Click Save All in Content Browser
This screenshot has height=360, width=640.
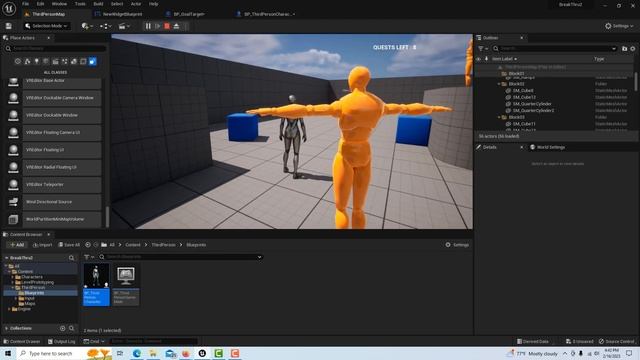(69, 245)
